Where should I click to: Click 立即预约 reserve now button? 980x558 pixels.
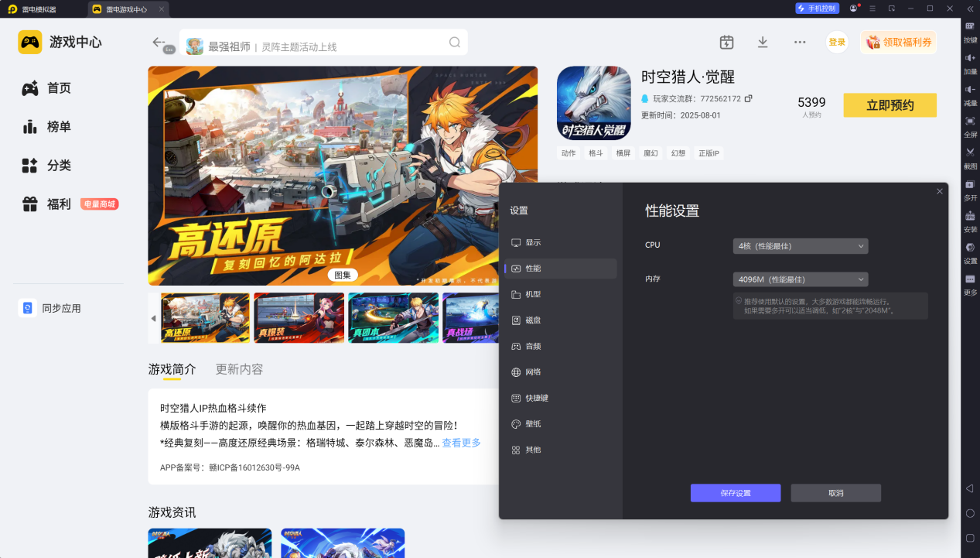[890, 105]
